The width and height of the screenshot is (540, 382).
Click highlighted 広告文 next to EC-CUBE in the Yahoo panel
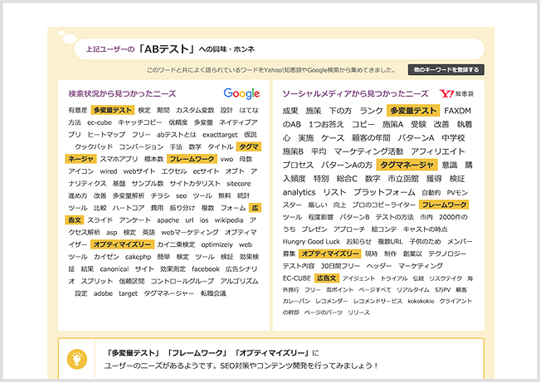click(326, 278)
